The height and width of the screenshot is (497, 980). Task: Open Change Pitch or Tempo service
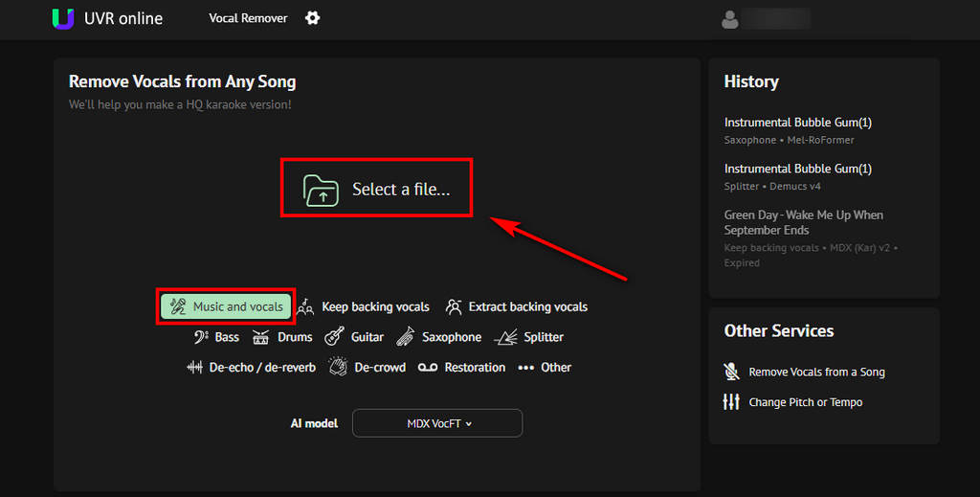792,402
